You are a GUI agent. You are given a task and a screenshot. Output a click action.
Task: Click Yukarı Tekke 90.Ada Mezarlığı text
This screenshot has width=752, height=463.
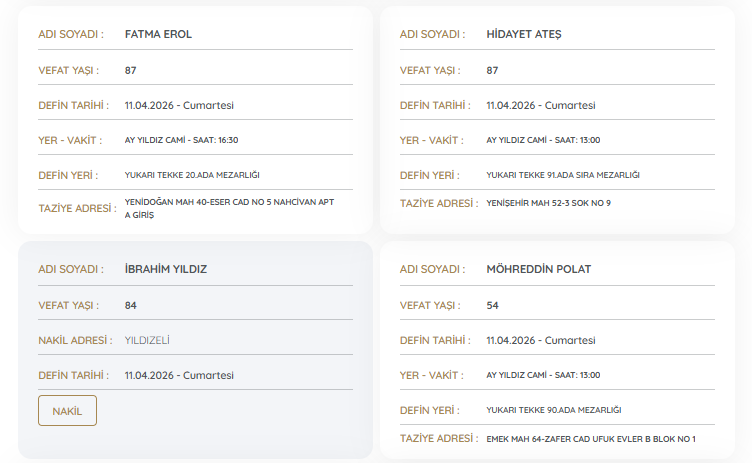pos(553,410)
